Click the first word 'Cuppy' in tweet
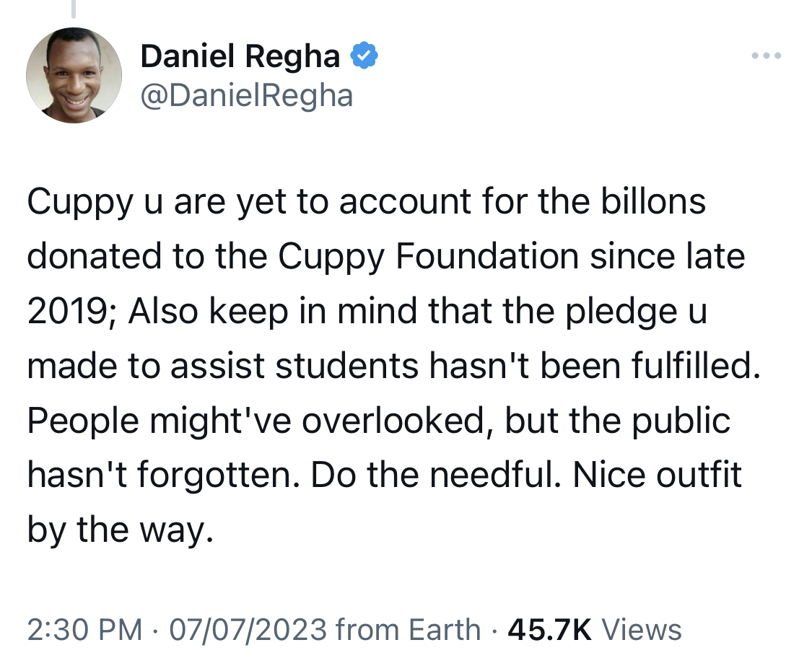Screen dimensions: 812x671 click(x=80, y=202)
